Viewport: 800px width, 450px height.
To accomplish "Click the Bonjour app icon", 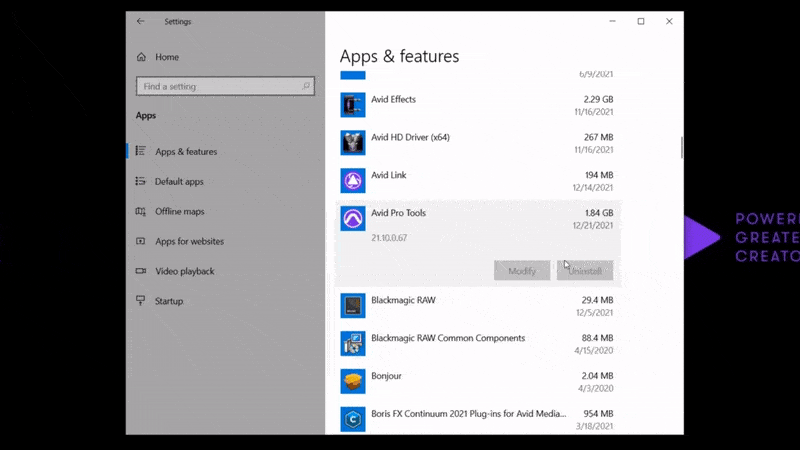I will (353, 381).
